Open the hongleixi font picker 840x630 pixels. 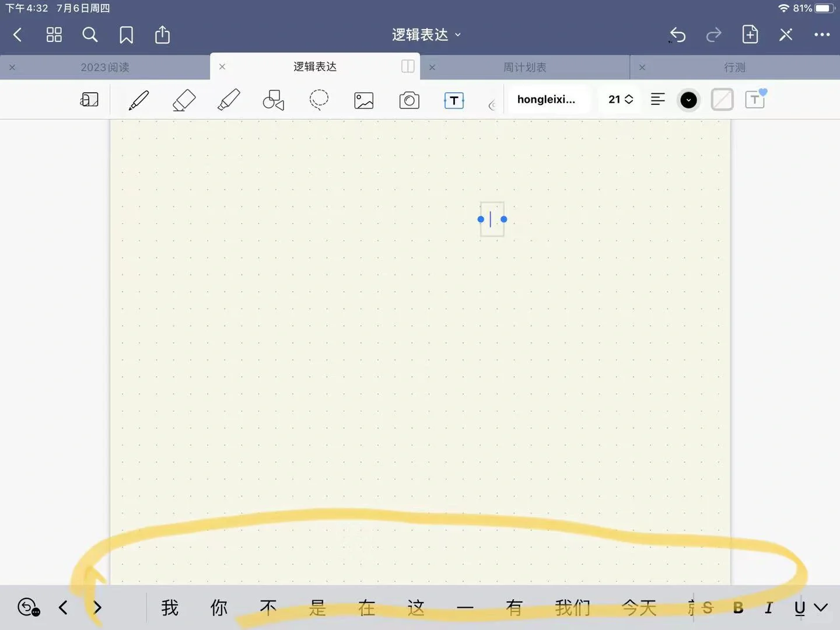547,99
